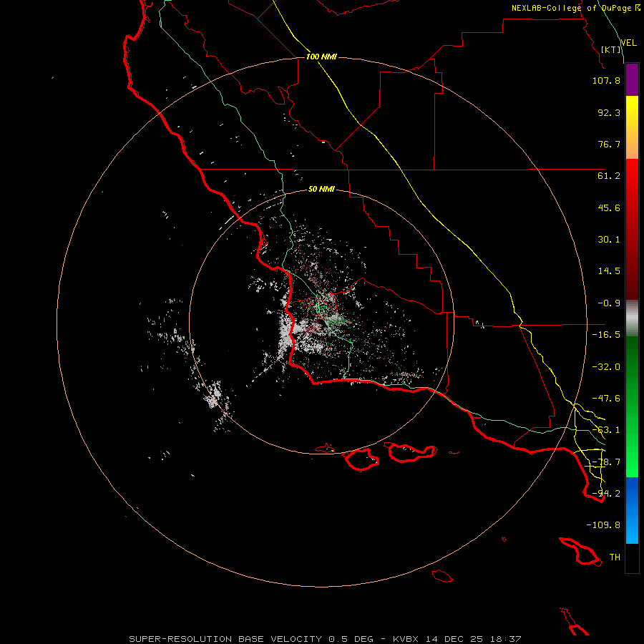The width and height of the screenshot is (644, 644).
Task: Click the -47.6 legend value
Action: pos(606,399)
